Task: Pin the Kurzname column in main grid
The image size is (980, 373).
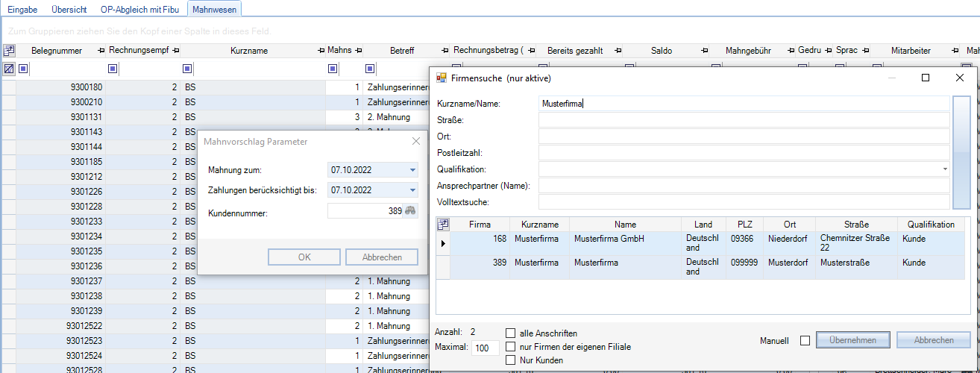Action: (321, 51)
